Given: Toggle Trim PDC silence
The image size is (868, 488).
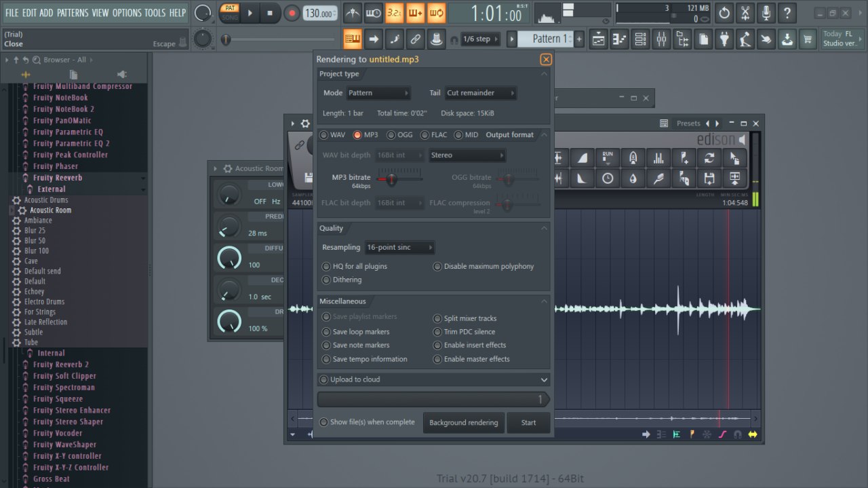Looking at the screenshot, I should pyautogui.click(x=465, y=332).
